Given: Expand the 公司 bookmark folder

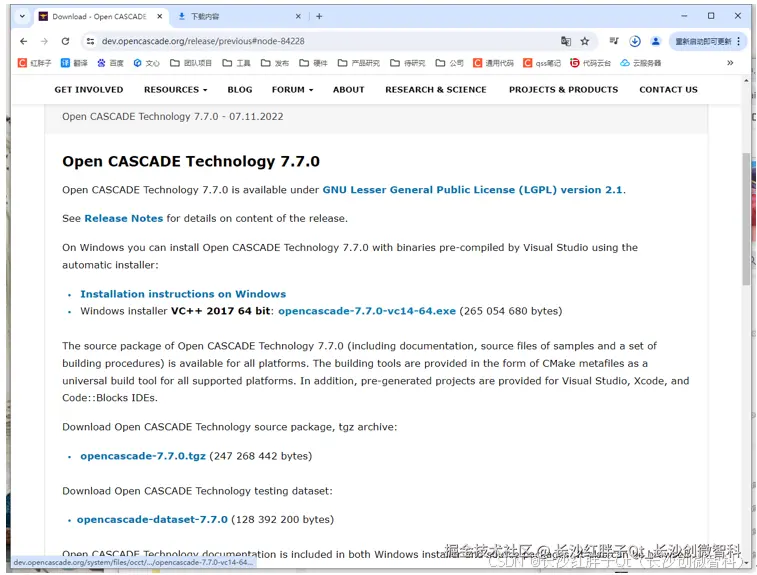Looking at the screenshot, I should coord(449,63).
